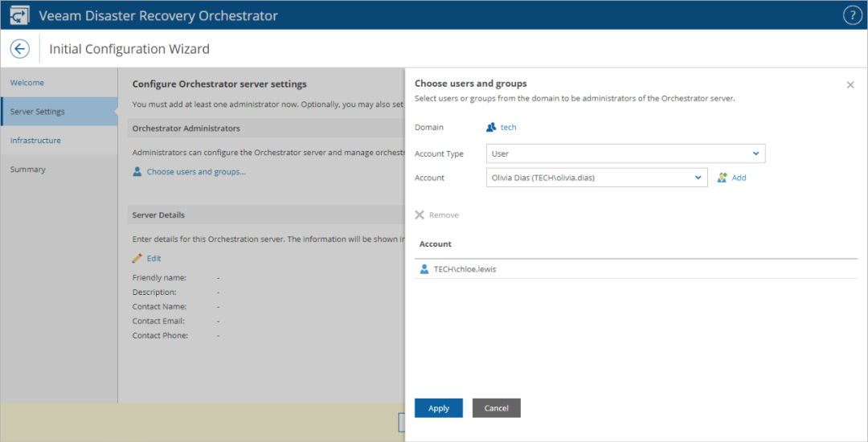Open the help question mark icon

pyautogui.click(x=852, y=15)
